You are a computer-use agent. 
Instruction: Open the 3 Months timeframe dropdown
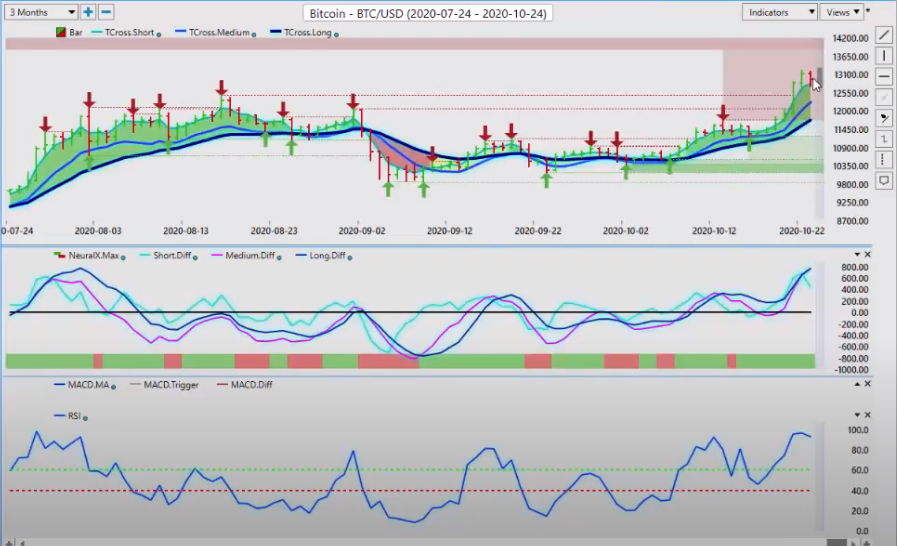(x=41, y=12)
